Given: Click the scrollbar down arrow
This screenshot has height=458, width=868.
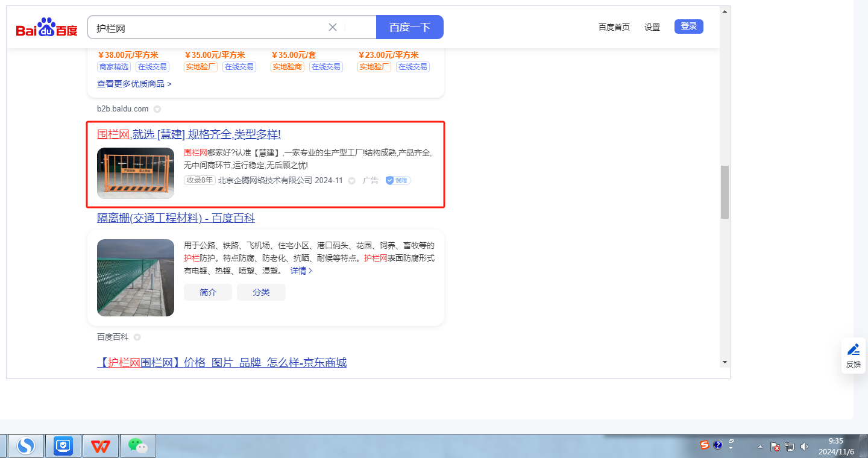Looking at the screenshot, I should click(725, 362).
